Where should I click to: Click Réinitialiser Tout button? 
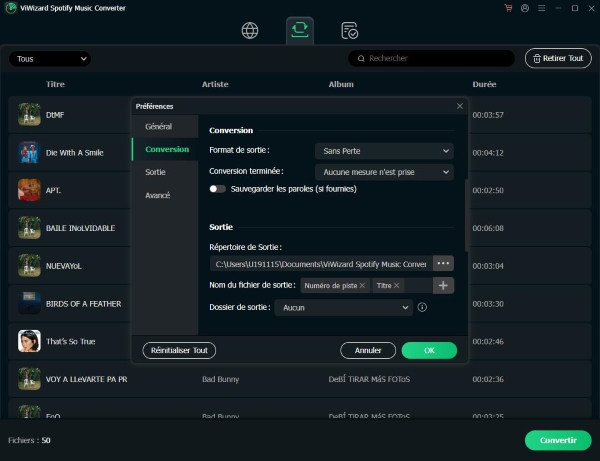pos(179,350)
